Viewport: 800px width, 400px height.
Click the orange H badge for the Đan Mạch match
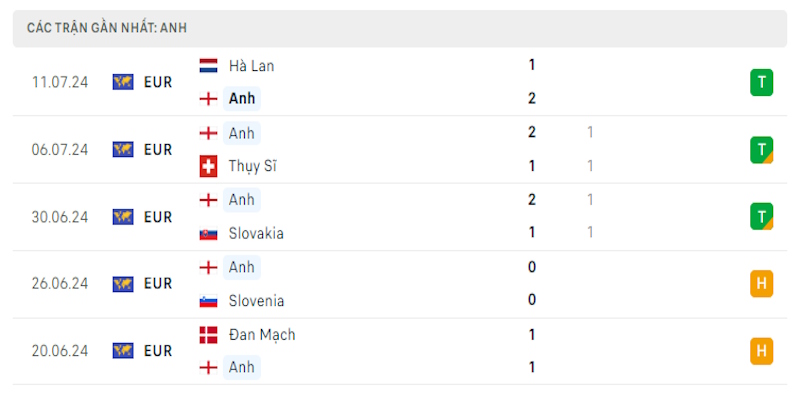click(762, 351)
